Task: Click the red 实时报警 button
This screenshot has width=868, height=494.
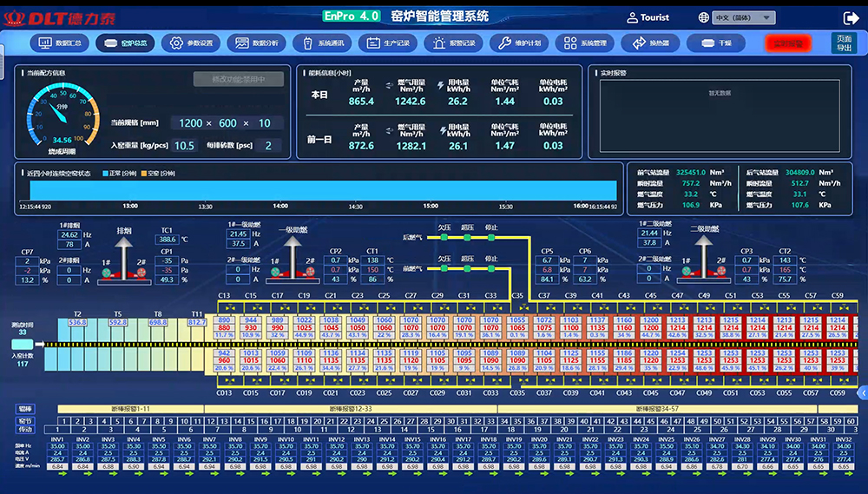Action: click(788, 43)
